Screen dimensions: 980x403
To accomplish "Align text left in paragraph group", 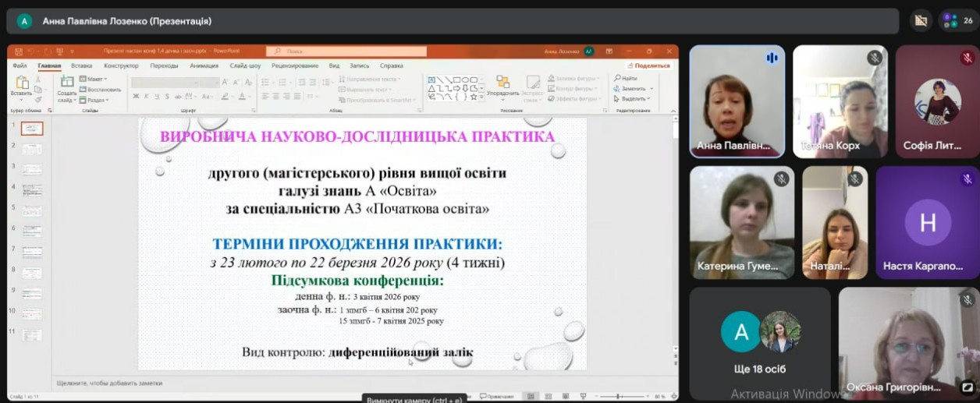I will 265,96.
